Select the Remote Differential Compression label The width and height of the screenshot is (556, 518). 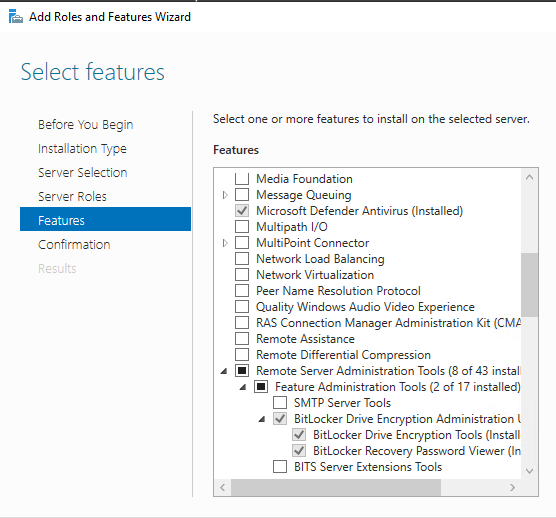(x=343, y=355)
